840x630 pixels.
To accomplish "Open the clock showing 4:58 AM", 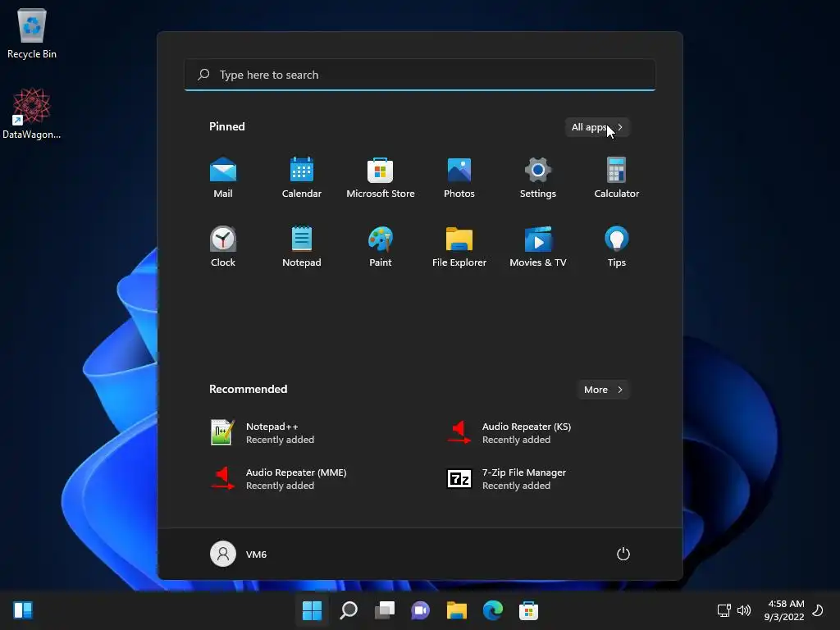I will [x=784, y=610].
